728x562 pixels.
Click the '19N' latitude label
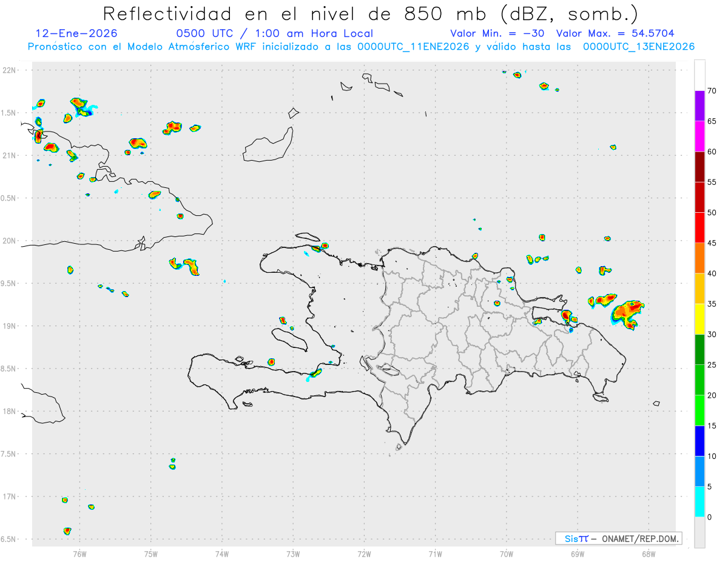point(10,326)
